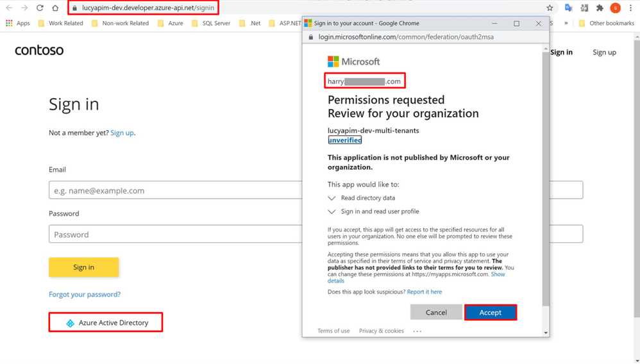Reload the page with the browser refresh icon

tap(40, 8)
